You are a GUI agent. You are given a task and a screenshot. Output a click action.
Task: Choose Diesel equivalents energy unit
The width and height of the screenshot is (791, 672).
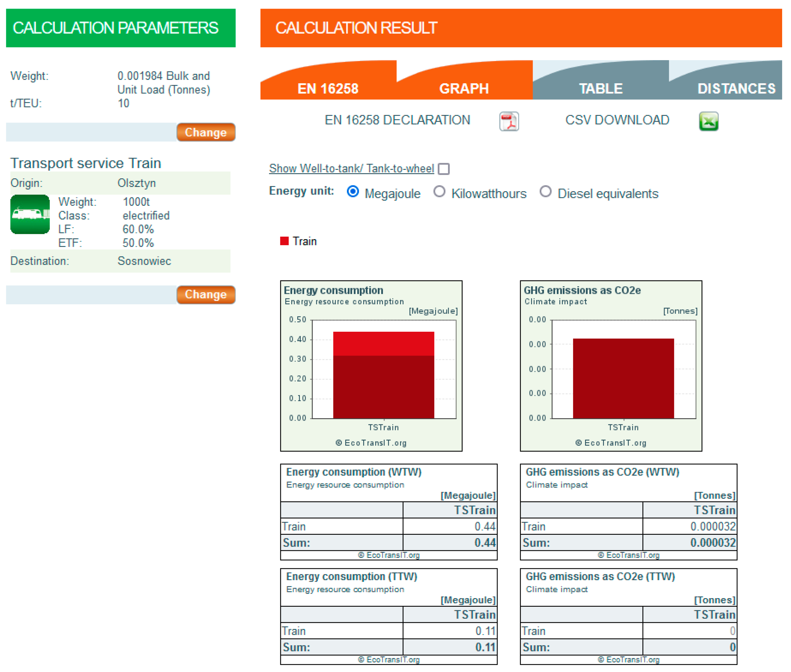(545, 191)
